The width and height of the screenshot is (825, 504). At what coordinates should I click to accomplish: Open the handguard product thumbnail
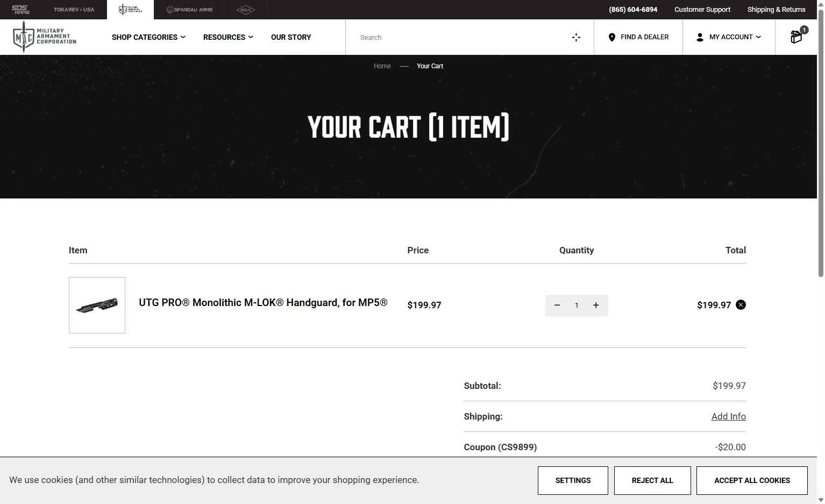point(97,305)
